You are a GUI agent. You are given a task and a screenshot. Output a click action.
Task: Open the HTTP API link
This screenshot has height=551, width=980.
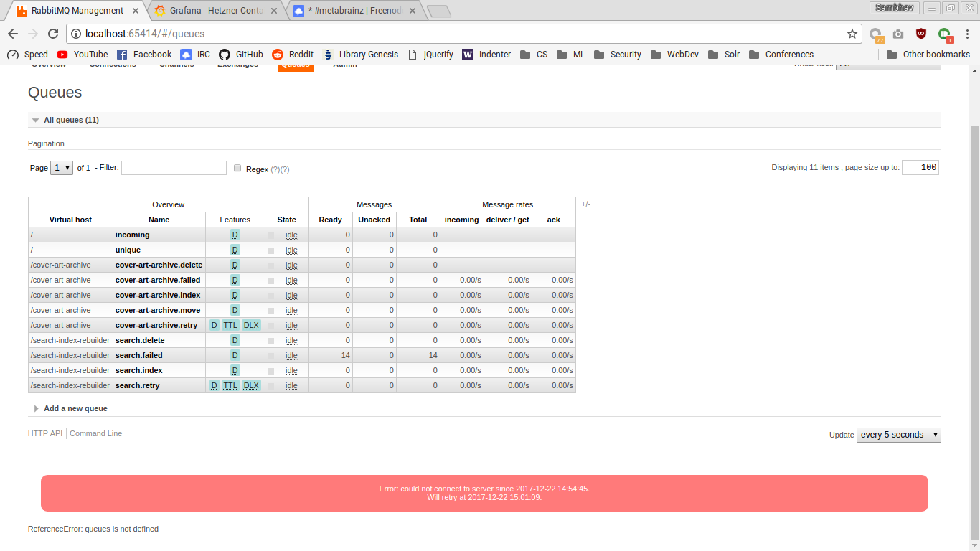coord(45,433)
